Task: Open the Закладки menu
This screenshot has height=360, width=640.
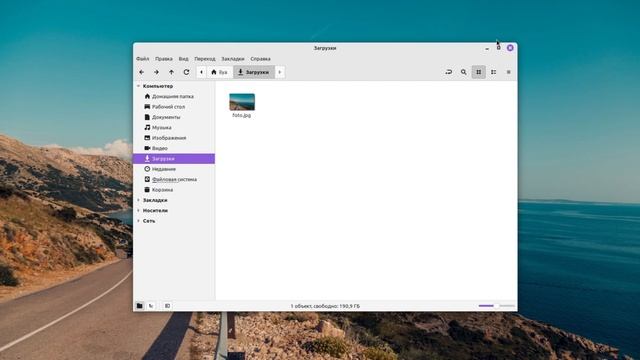Action: pyautogui.click(x=233, y=59)
